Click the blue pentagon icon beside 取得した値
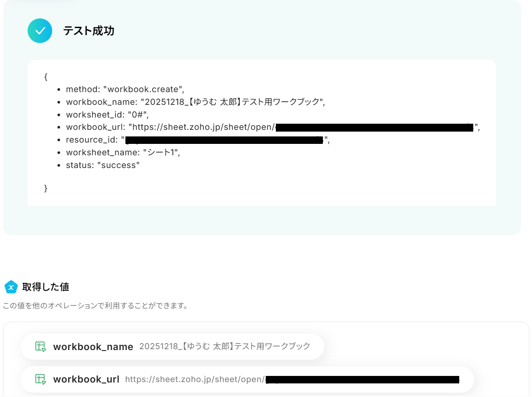This screenshot has width=532, height=397. [11, 287]
